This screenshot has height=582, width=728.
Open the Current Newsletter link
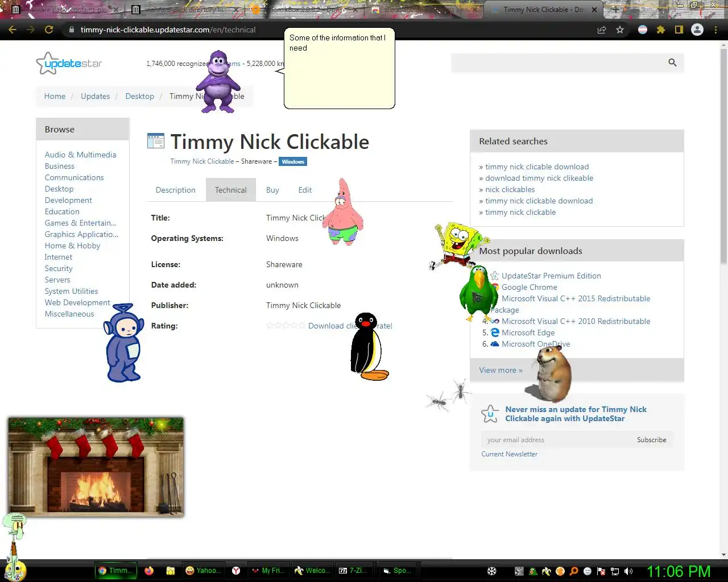point(509,454)
